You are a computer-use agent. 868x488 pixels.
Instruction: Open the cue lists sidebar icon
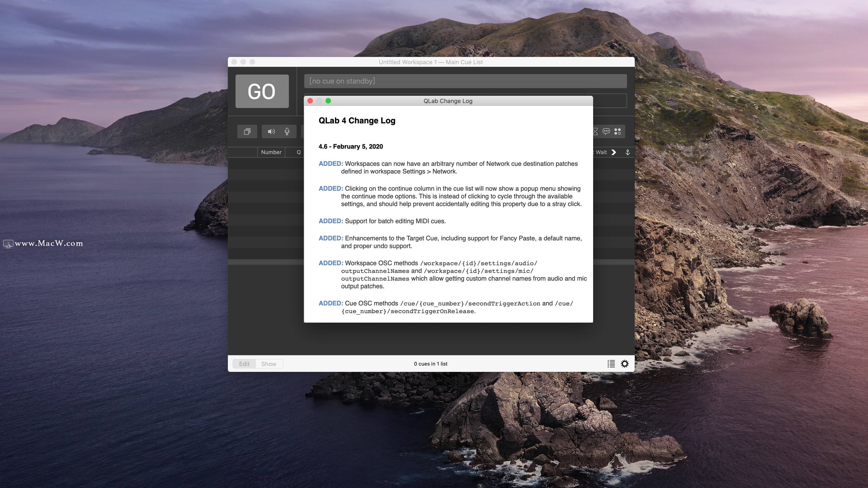point(611,364)
